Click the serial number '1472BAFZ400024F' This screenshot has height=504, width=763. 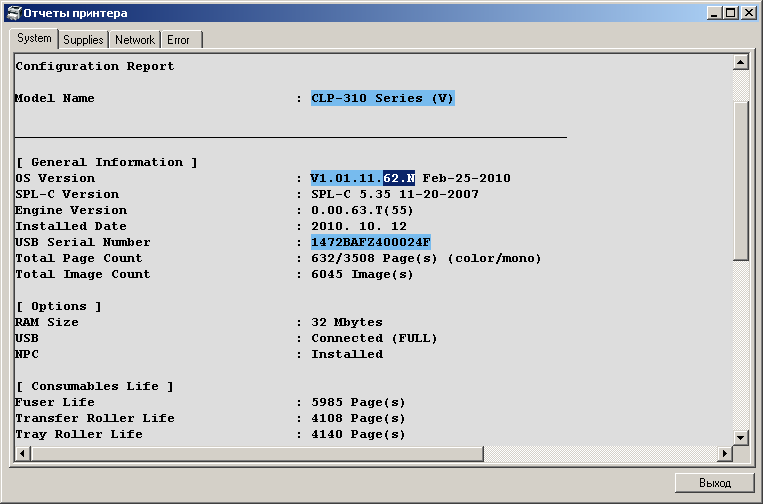coord(371,242)
